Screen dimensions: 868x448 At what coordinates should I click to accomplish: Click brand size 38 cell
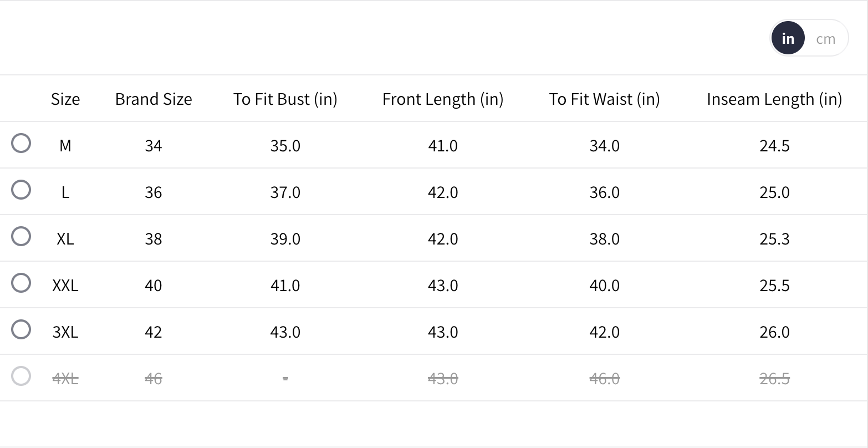click(x=154, y=239)
